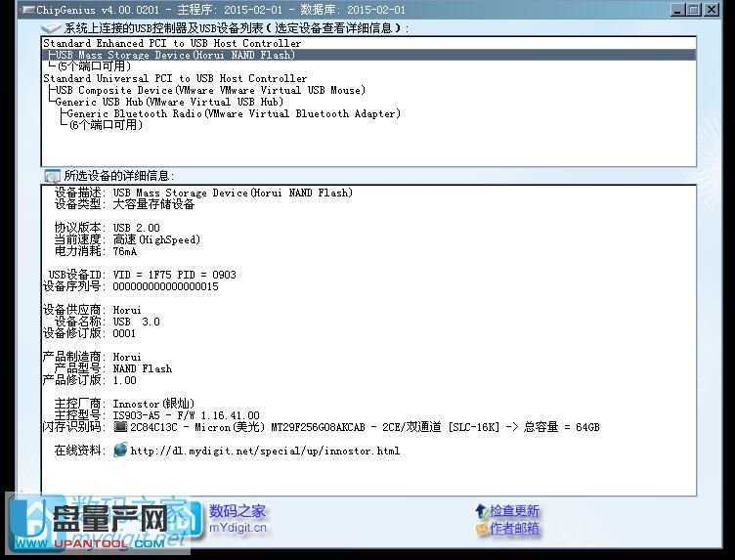This screenshot has width=735, height=560.
Task: Click the flash chip icon before 2C84C13C
Action: (x=120, y=427)
